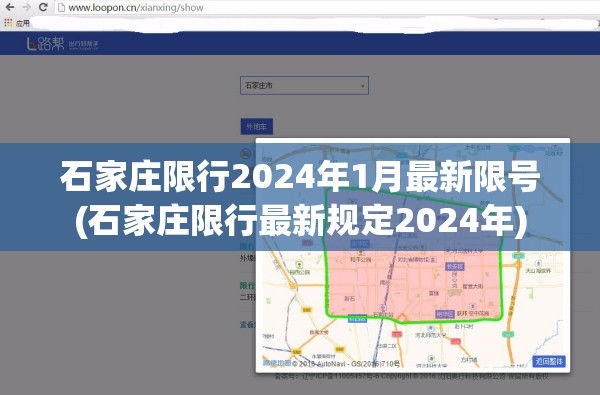Image resolution: width=600 pixels, height=395 pixels.
Task: Click the 返回整体 button on the map
Action: coord(549,361)
